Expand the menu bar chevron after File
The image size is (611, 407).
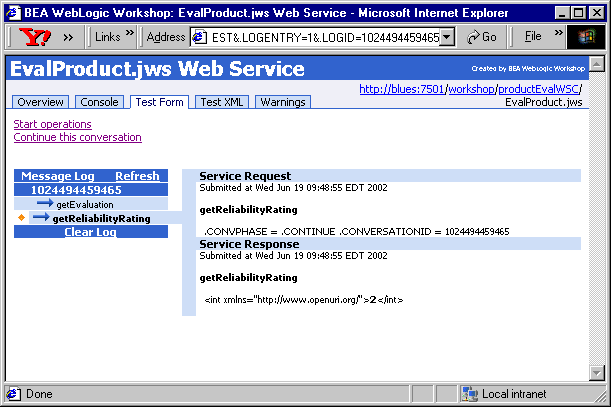tap(559, 32)
